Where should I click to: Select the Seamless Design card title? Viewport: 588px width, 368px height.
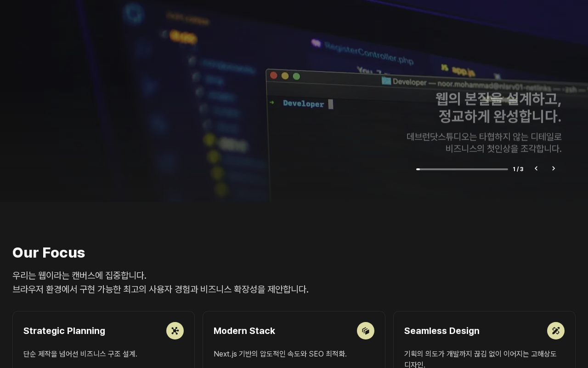tap(442, 331)
